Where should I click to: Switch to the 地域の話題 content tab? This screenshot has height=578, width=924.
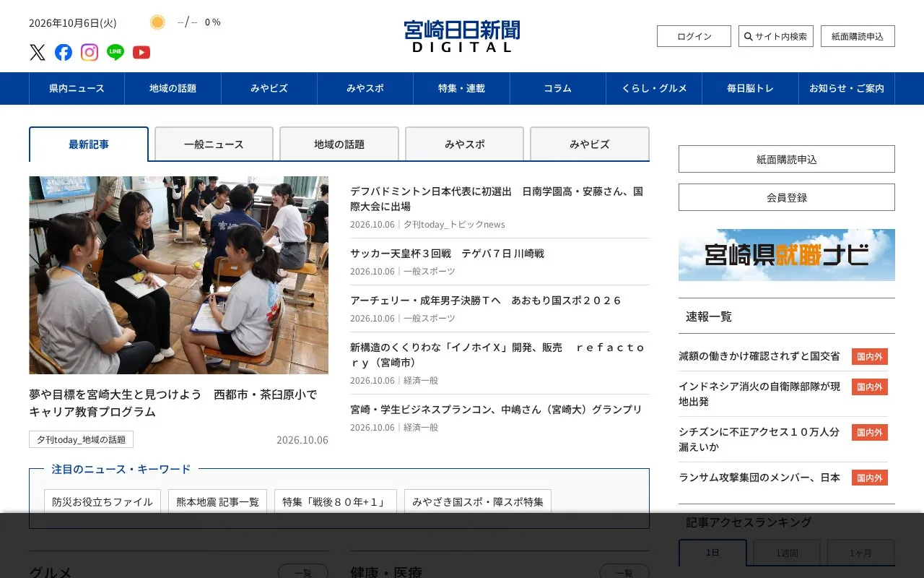coord(339,144)
